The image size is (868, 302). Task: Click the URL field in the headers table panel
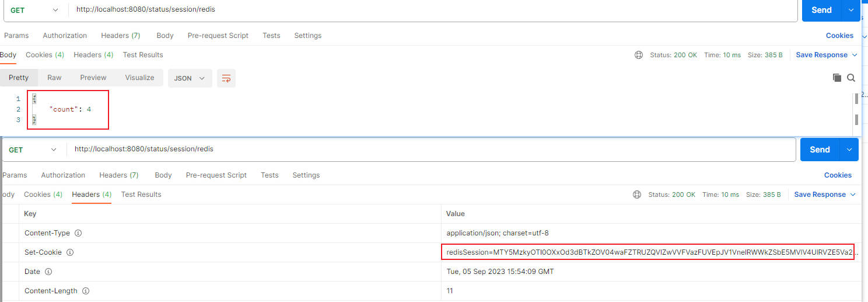click(x=431, y=150)
